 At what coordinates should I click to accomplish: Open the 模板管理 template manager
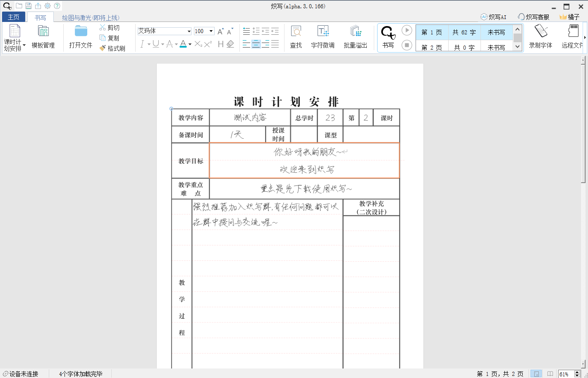click(x=43, y=37)
